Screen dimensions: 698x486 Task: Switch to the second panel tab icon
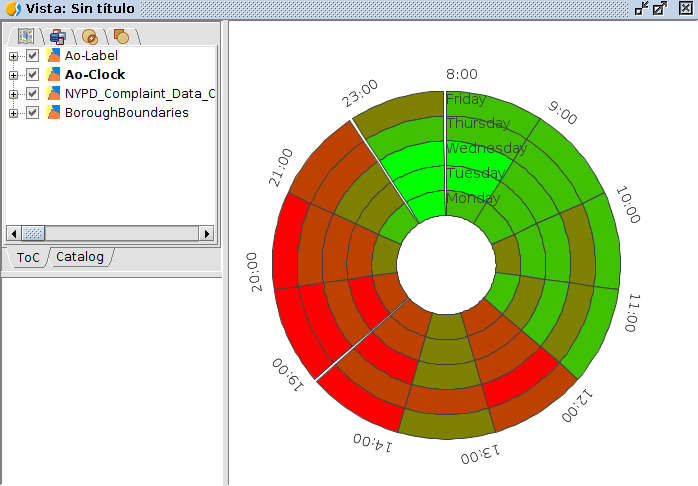pos(58,36)
